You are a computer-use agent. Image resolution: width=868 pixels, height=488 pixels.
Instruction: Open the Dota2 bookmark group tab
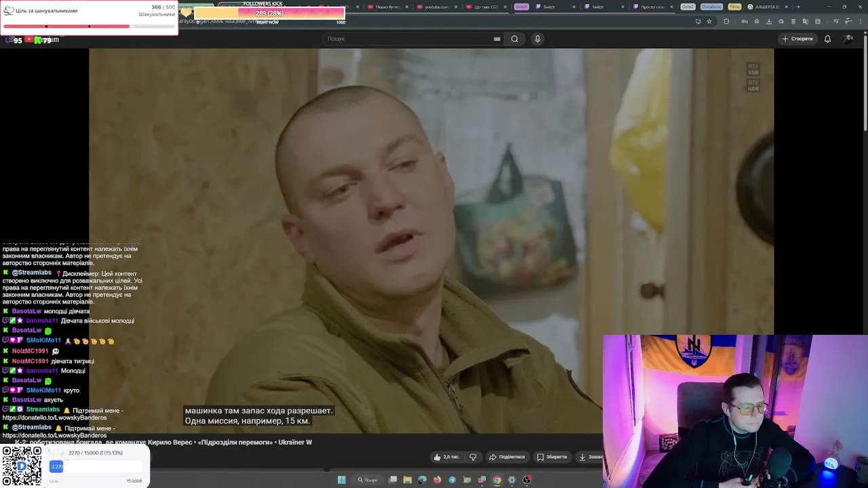688,7
